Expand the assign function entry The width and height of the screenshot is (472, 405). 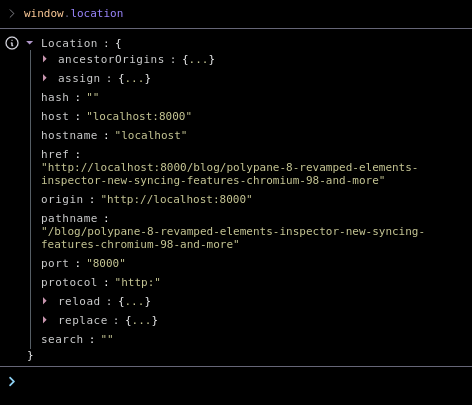click(x=45, y=78)
